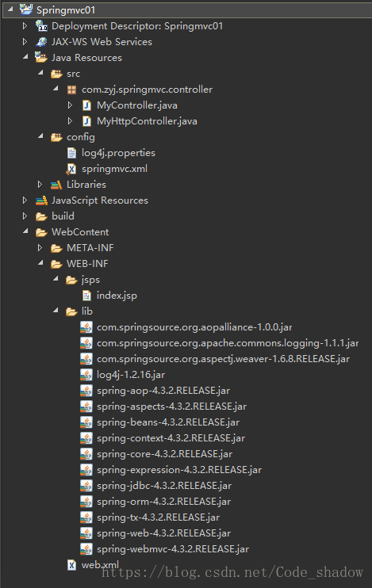
Task: Click the Java Resources icon
Action: point(41,57)
